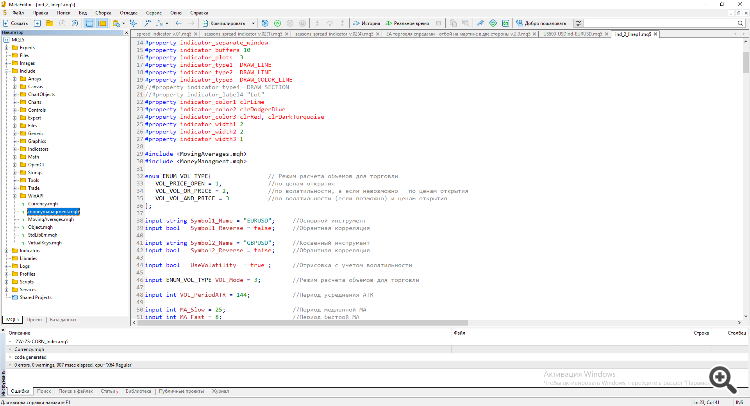Click the navigate Forward arrow icon
Viewport: 750px width, 406px height.
point(190,21)
